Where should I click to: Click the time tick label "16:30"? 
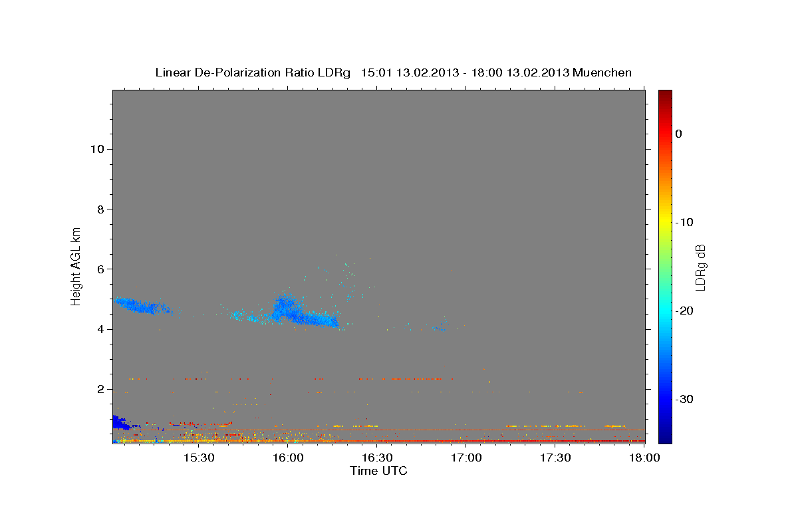377,458
